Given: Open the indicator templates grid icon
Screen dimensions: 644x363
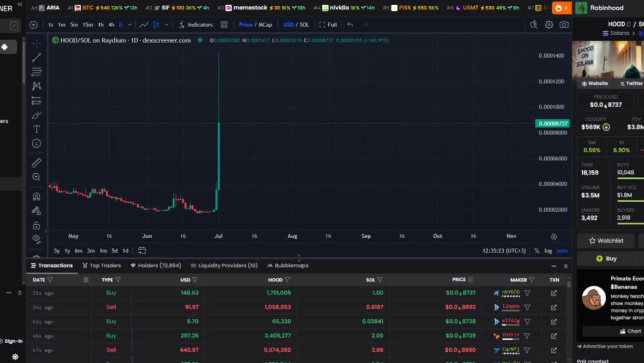Looking at the screenshot, I should (224, 24).
